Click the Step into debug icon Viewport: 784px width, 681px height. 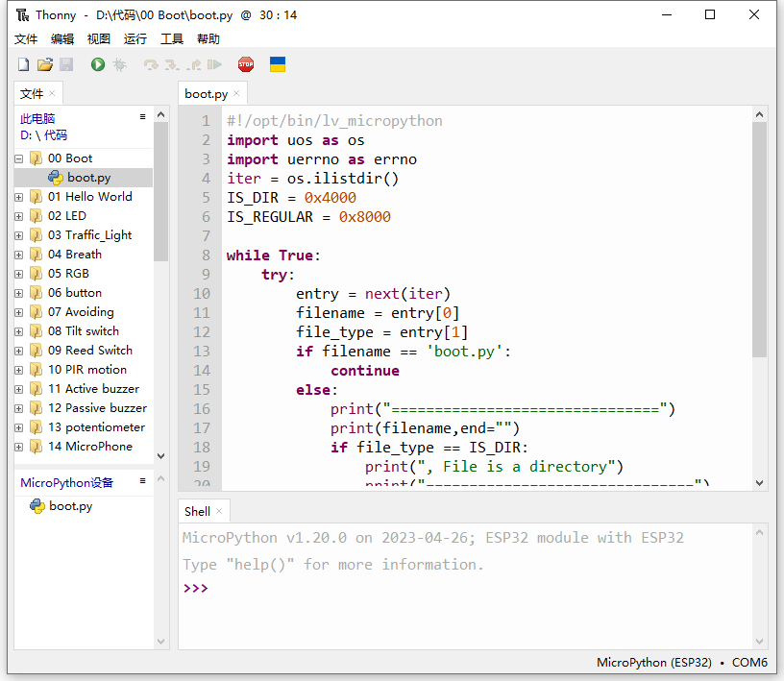pos(172,64)
